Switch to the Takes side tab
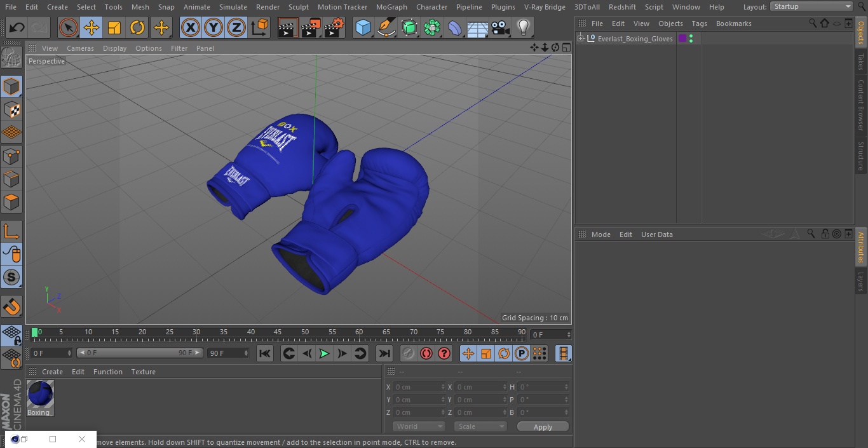Image resolution: width=868 pixels, height=448 pixels. tap(861, 61)
